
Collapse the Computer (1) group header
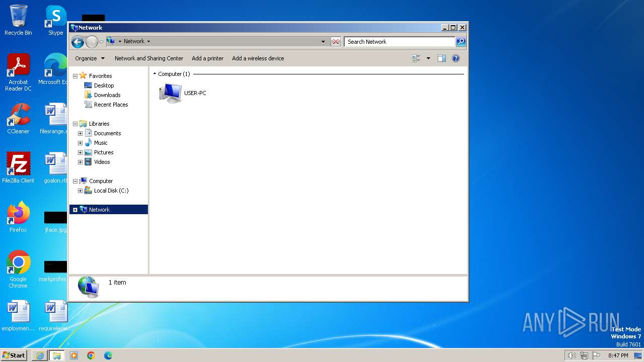click(155, 74)
